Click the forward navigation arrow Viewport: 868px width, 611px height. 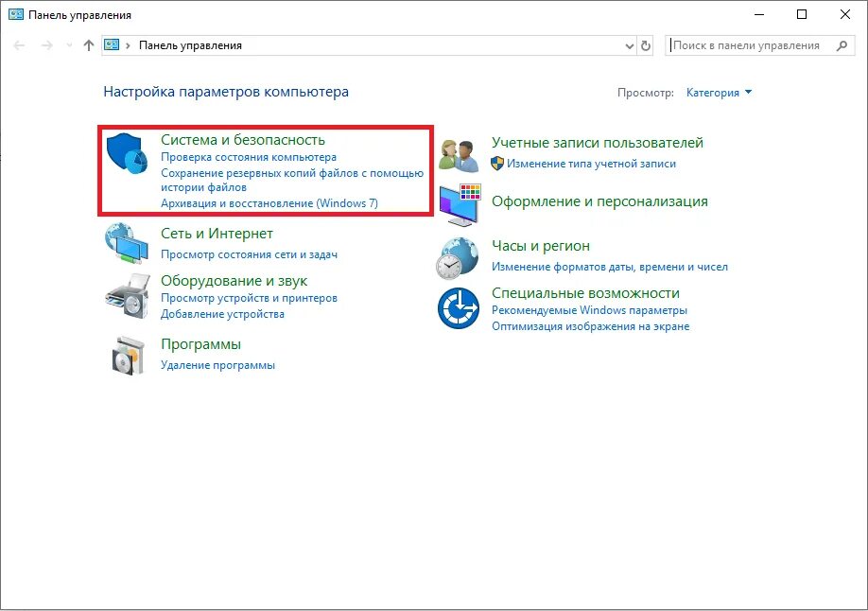pyautogui.click(x=47, y=45)
